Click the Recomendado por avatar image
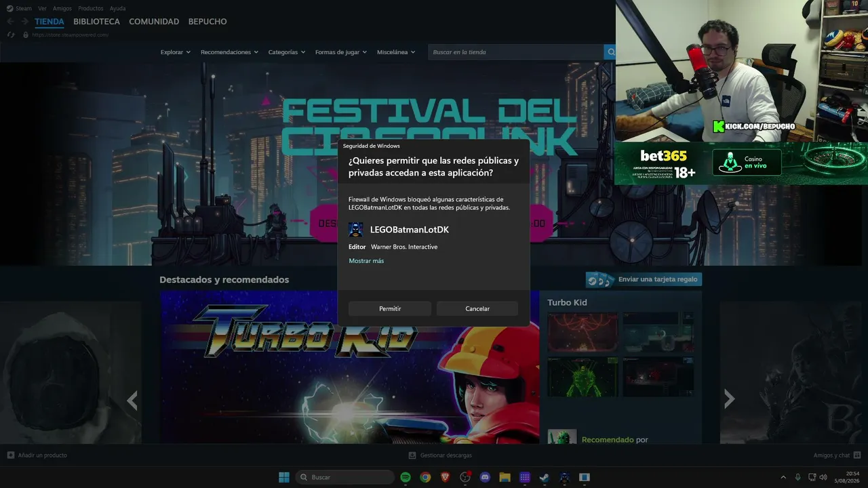Viewport: 868px width, 488px height. pyautogui.click(x=562, y=436)
